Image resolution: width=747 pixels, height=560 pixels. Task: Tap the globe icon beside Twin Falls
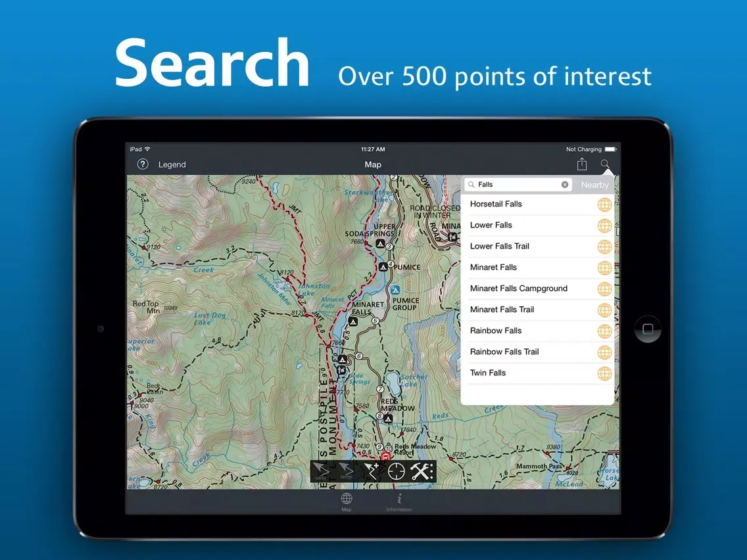click(604, 373)
